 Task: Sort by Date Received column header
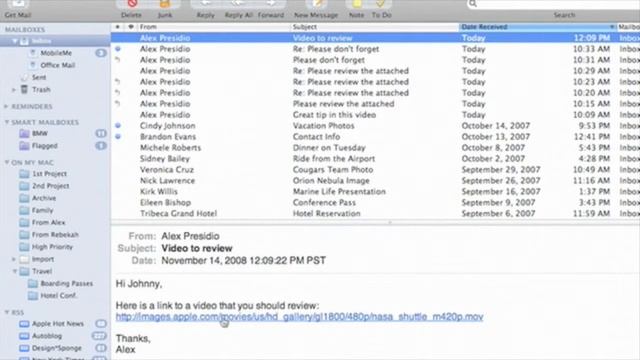point(538,27)
